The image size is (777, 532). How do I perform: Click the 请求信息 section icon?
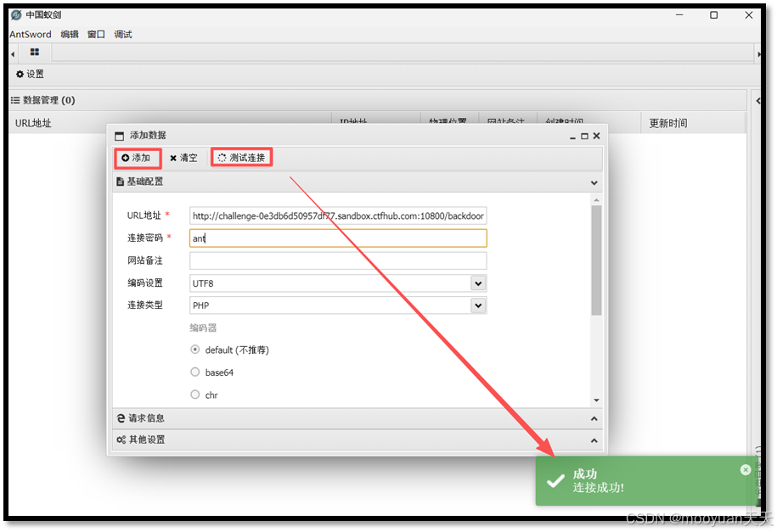(x=121, y=418)
